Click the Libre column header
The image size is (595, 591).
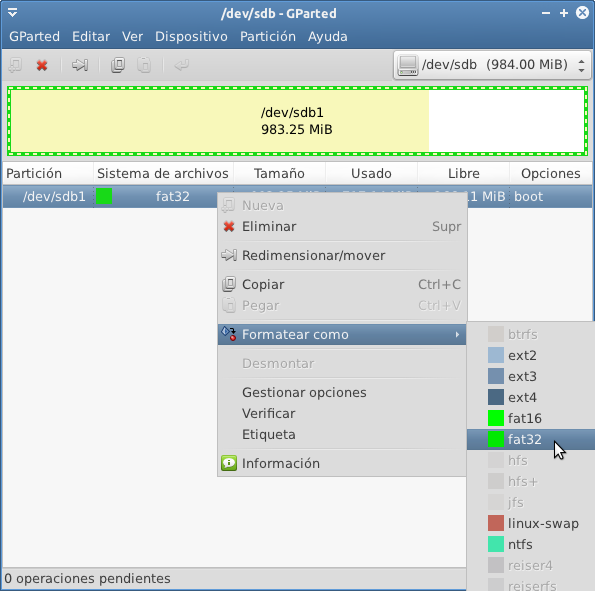pyautogui.click(x=463, y=173)
